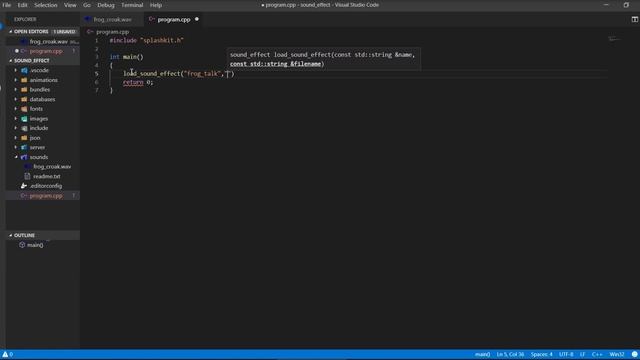The height and width of the screenshot is (360, 640).
Task: Click the 1 UNSAVED badge in Open Editors
Action: point(64,31)
